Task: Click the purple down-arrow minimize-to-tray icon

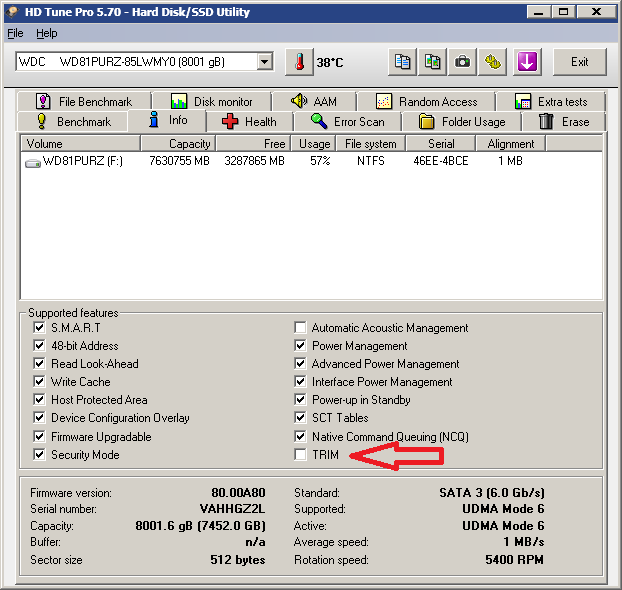Action: (x=527, y=62)
